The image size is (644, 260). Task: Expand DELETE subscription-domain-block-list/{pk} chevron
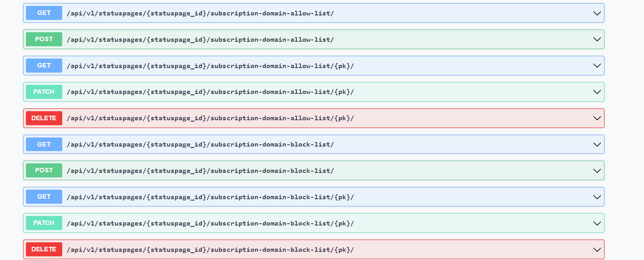[x=597, y=250]
